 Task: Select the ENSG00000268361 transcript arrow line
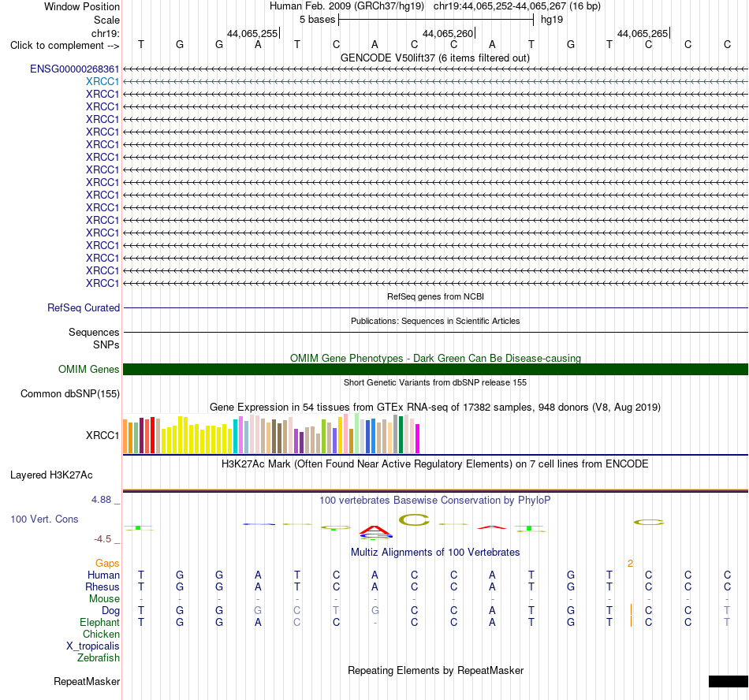coord(435,69)
